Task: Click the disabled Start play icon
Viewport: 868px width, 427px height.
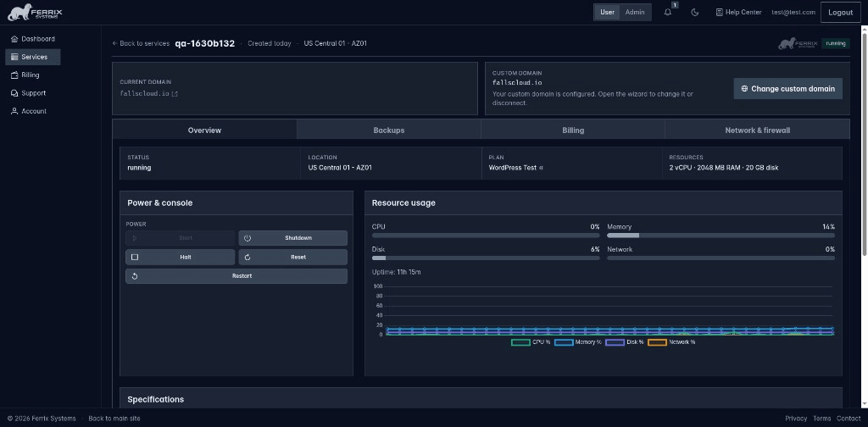Action: click(x=135, y=238)
